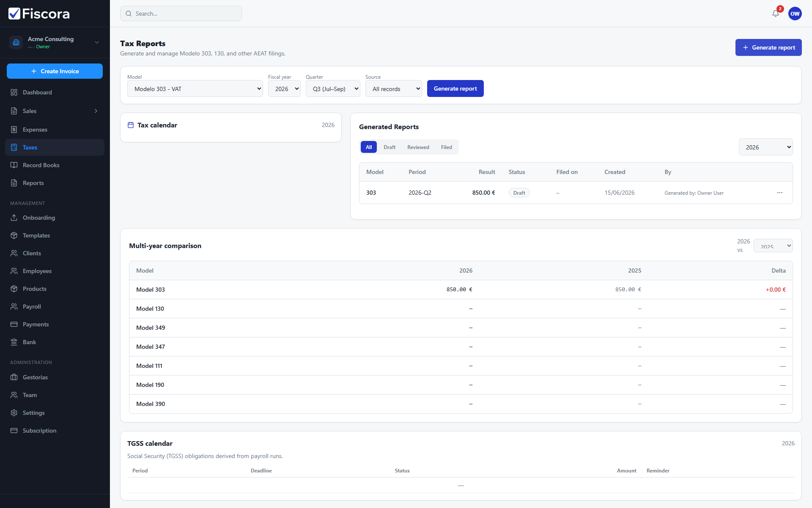
Task: Click the Generated by: Owner User text
Action: click(x=694, y=193)
